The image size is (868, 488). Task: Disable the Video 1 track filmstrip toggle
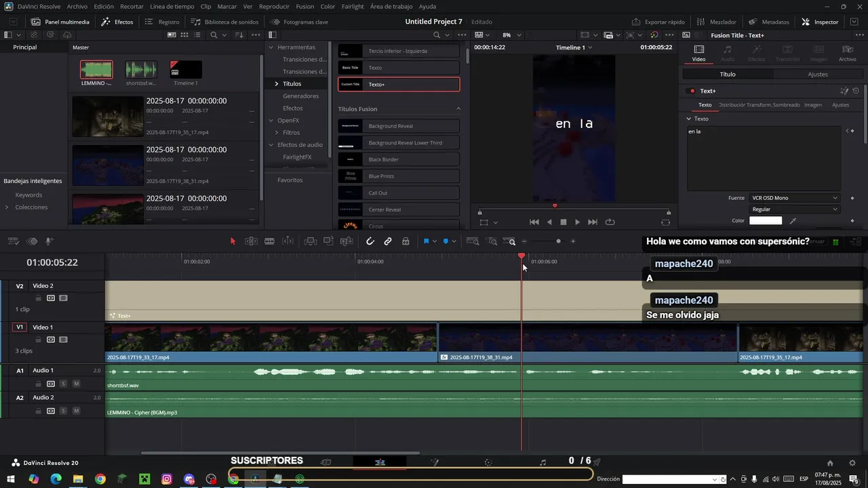click(63, 340)
